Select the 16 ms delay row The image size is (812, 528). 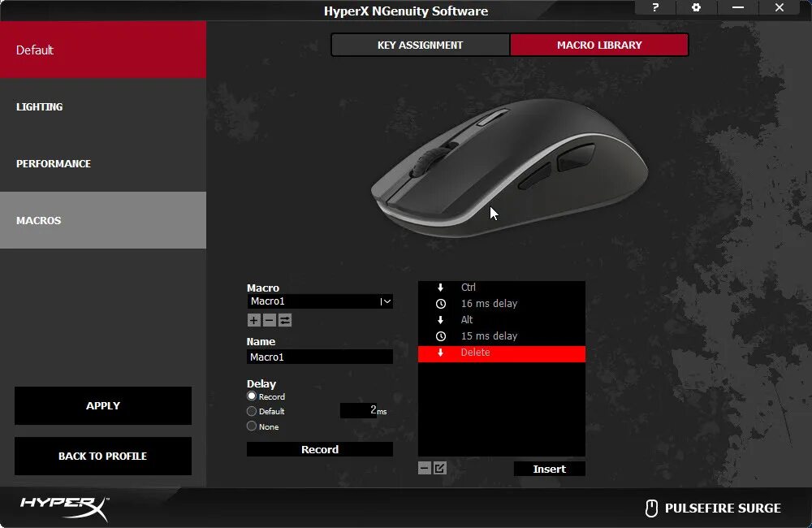click(501, 304)
